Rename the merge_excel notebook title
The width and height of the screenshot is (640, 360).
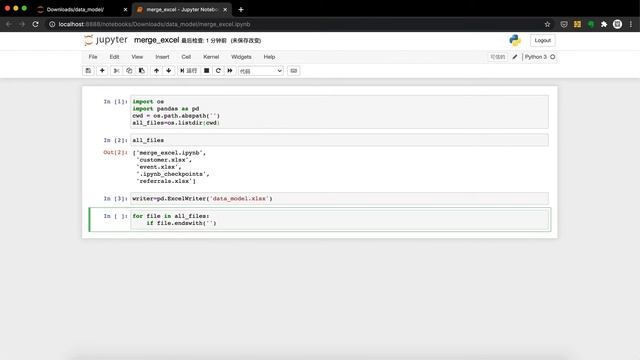point(156,40)
